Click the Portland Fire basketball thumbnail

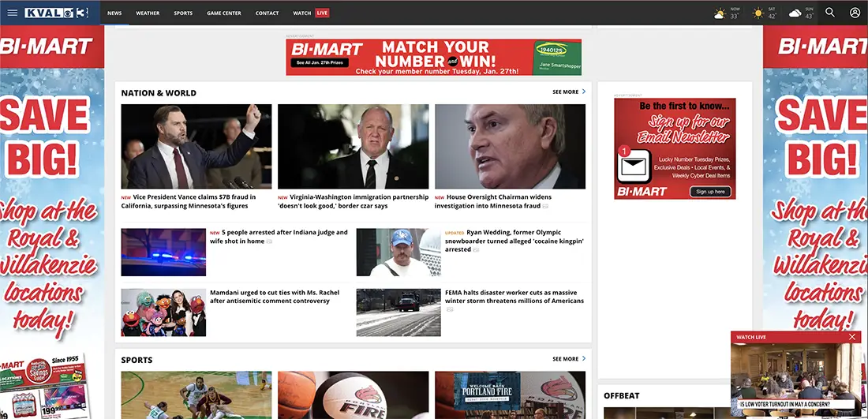[x=354, y=395]
